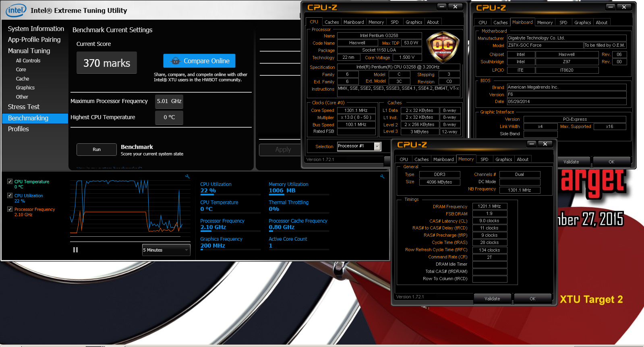Toggle CPU Temperature monitor checkbox

click(10, 182)
